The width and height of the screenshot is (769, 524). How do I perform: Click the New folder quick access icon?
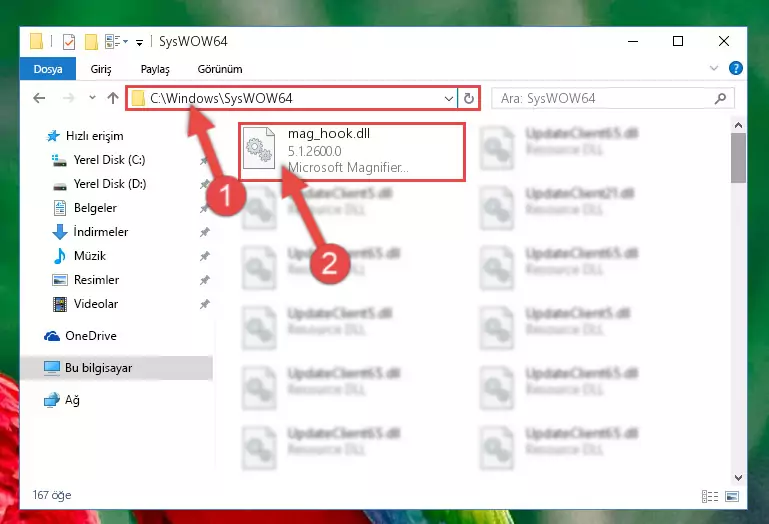point(91,42)
